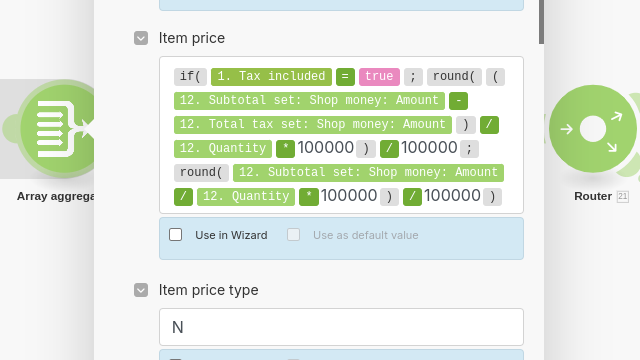Screen dimensions: 640x360
Task: Click the Router module label
Action: coord(593,196)
